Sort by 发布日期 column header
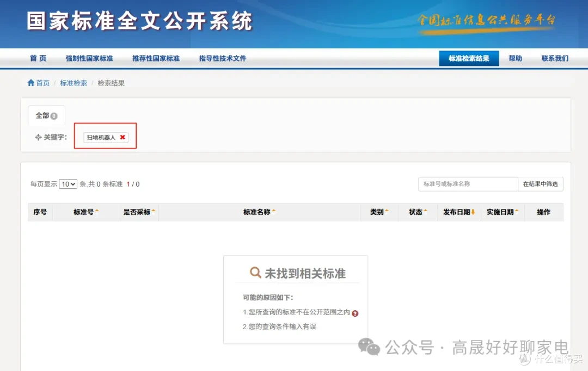This screenshot has width=588, height=371. 459,212
